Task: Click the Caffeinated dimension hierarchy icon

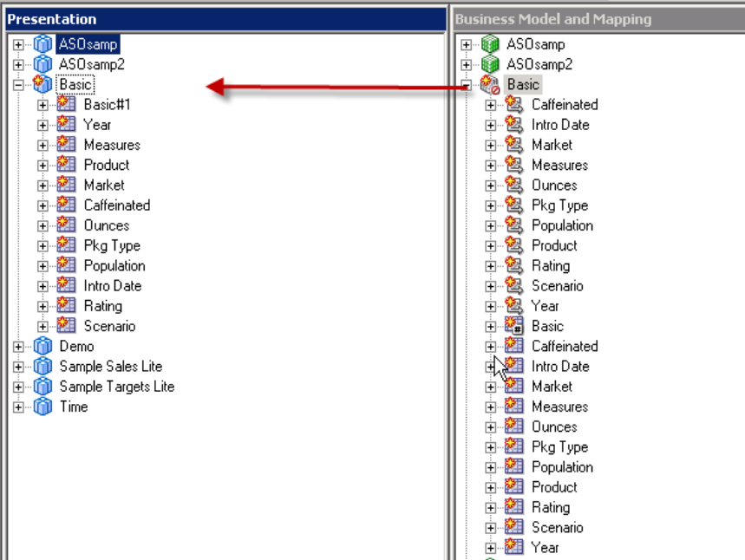Action: (515, 105)
